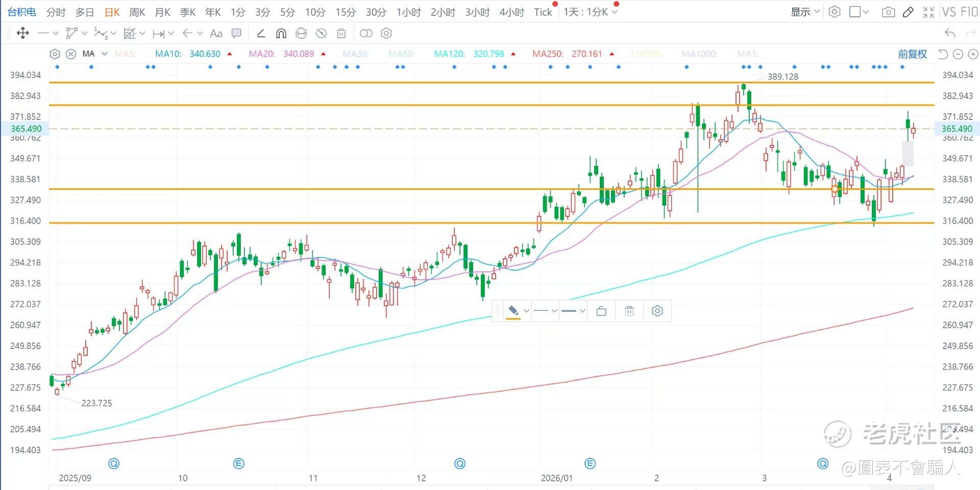The height and width of the screenshot is (490, 980).
Task: Open the F10 company info
Action: [x=969, y=12]
